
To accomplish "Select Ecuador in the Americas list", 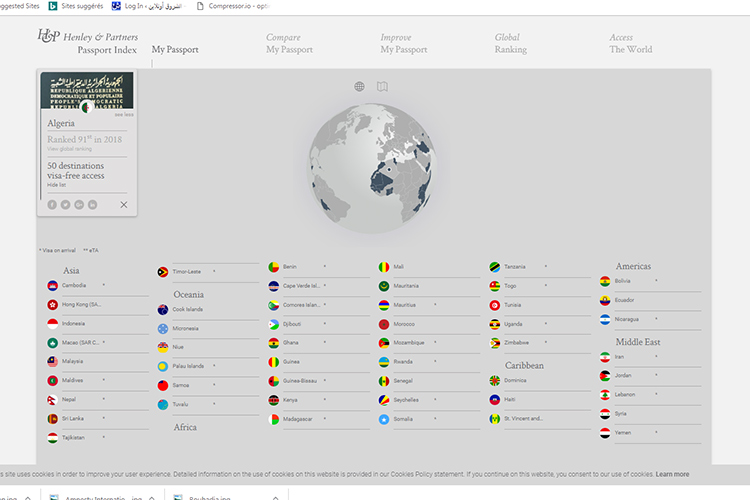I will [624, 300].
